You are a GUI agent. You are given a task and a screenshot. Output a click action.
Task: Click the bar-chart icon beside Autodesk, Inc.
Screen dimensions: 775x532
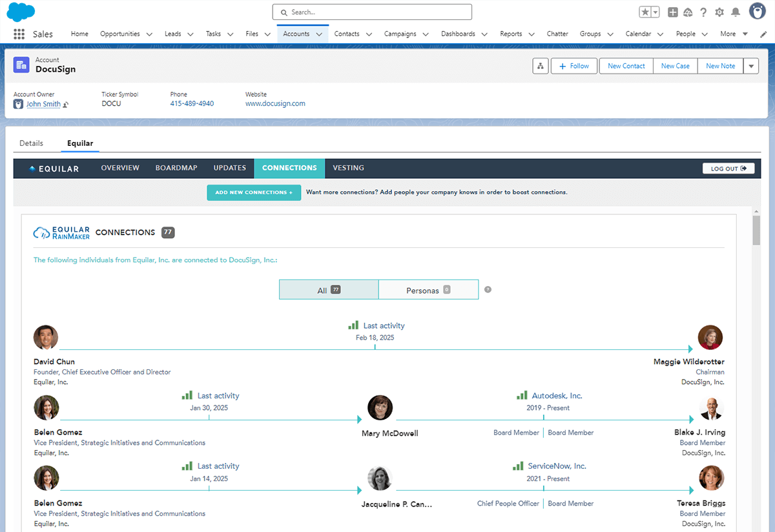click(522, 395)
